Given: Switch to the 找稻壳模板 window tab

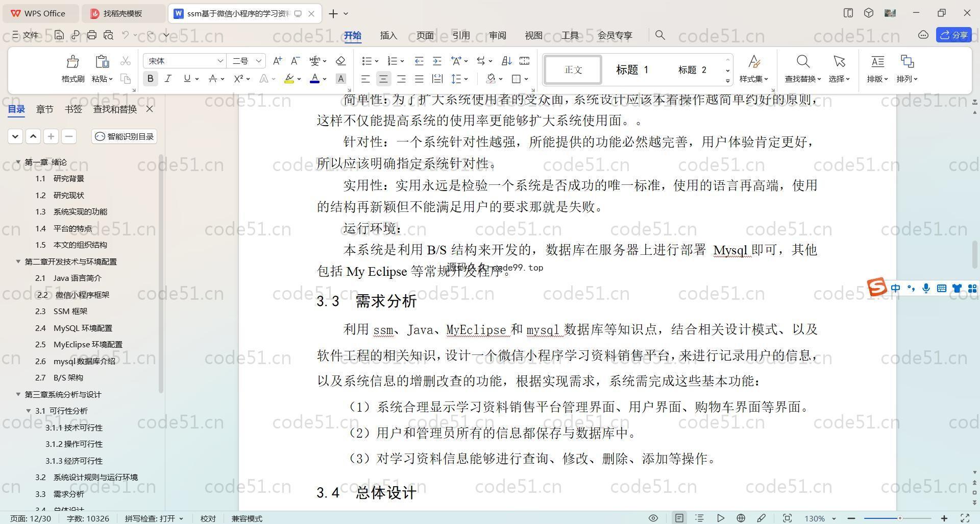Looking at the screenshot, I should [x=122, y=13].
